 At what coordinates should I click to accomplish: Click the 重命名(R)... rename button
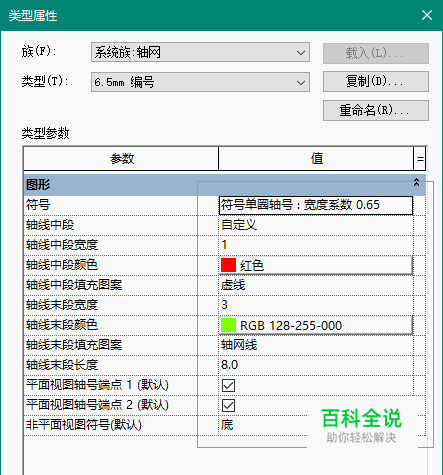tap(376, 110)
